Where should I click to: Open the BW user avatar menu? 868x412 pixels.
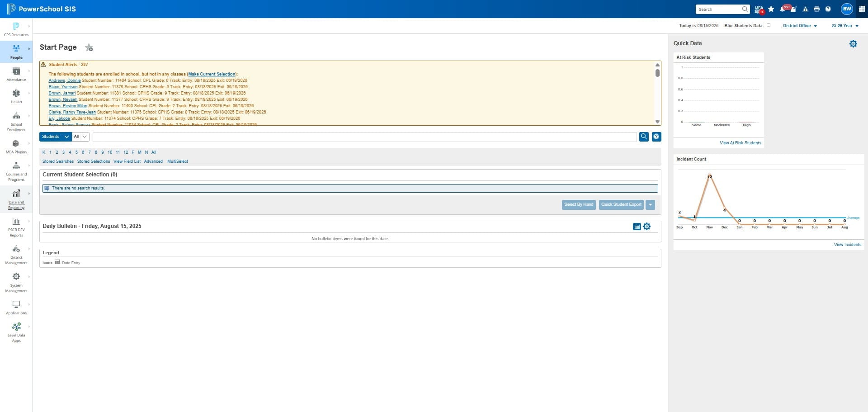(x=847, y=9)
